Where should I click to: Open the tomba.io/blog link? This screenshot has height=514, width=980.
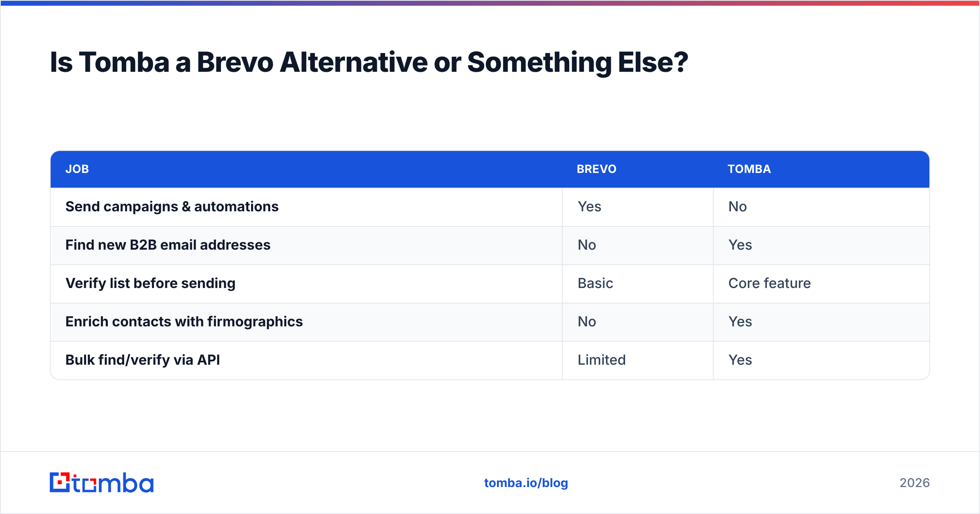(x=526, y=483)
